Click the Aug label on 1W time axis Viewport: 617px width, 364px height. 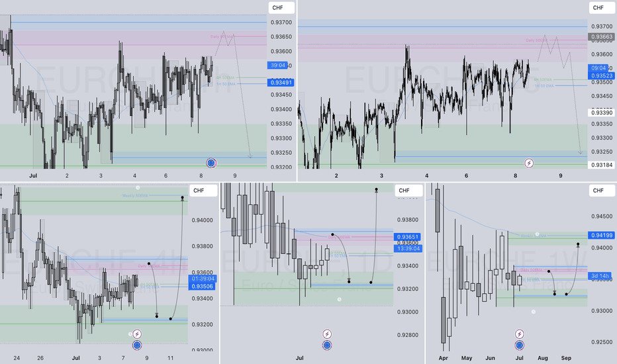coord(543,358)
